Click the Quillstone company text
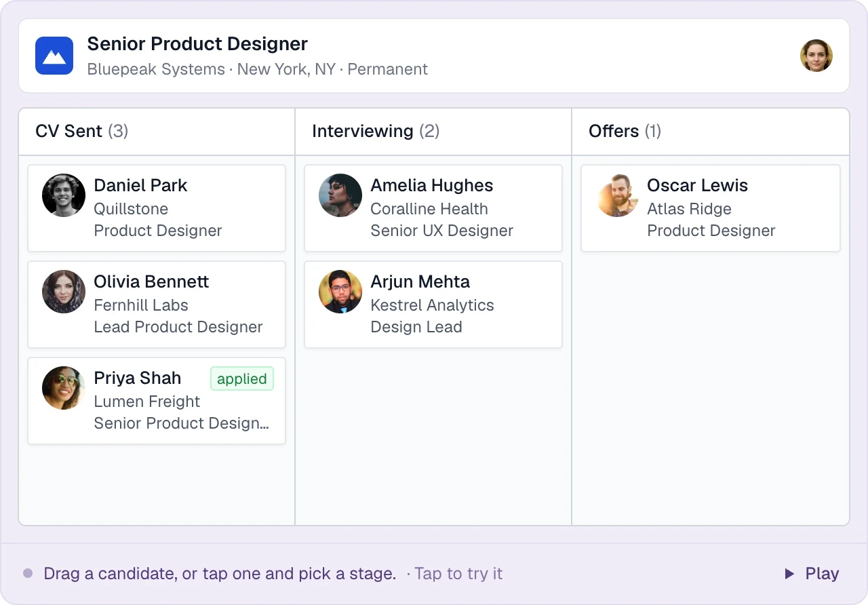Screen dimensions: 868x605 tap(131, 209)
